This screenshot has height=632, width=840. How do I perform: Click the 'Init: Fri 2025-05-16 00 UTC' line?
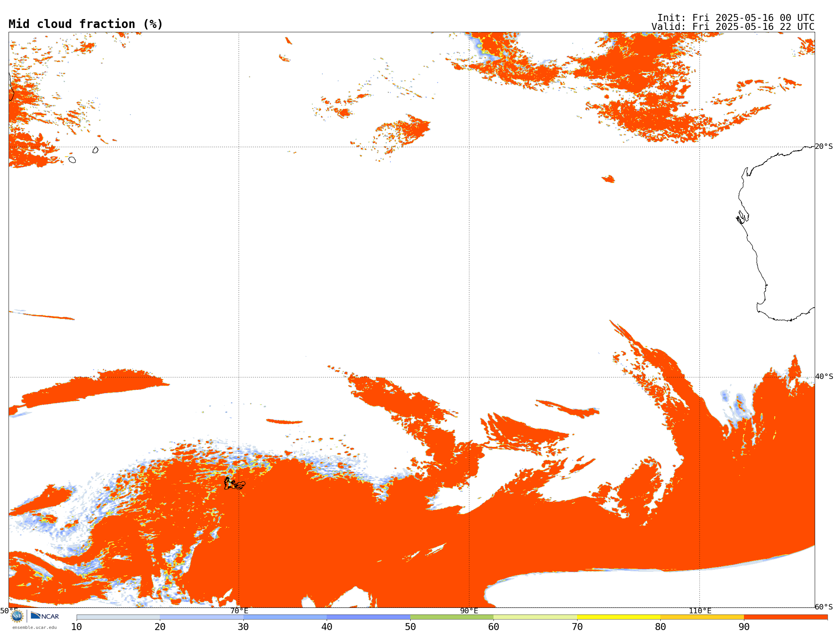(736, 18)
